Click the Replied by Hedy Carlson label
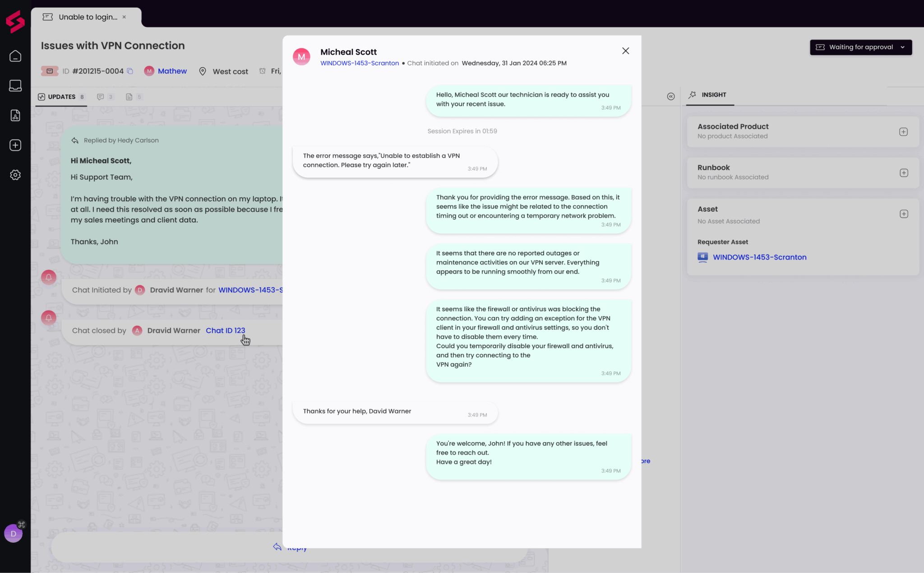The height and width of the screenshot is (573, 924). click(121, 140)
